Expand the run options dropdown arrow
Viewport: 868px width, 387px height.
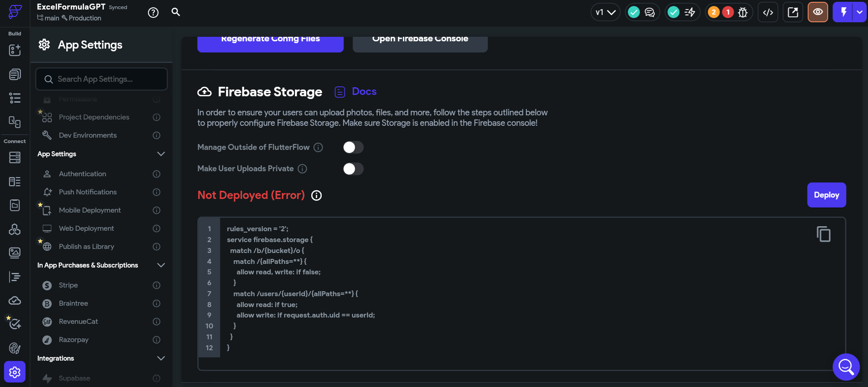coord(860,12)
